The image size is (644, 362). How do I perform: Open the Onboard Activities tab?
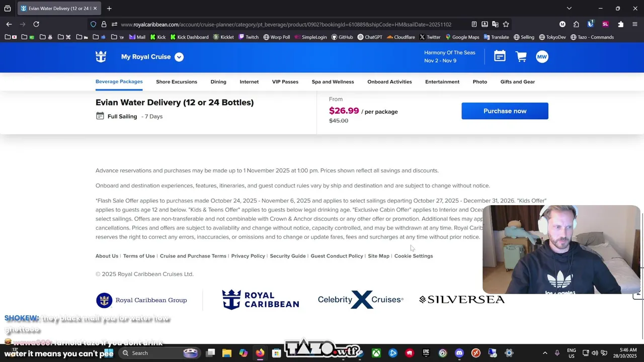pyautogui.click(x=389, y=81)
